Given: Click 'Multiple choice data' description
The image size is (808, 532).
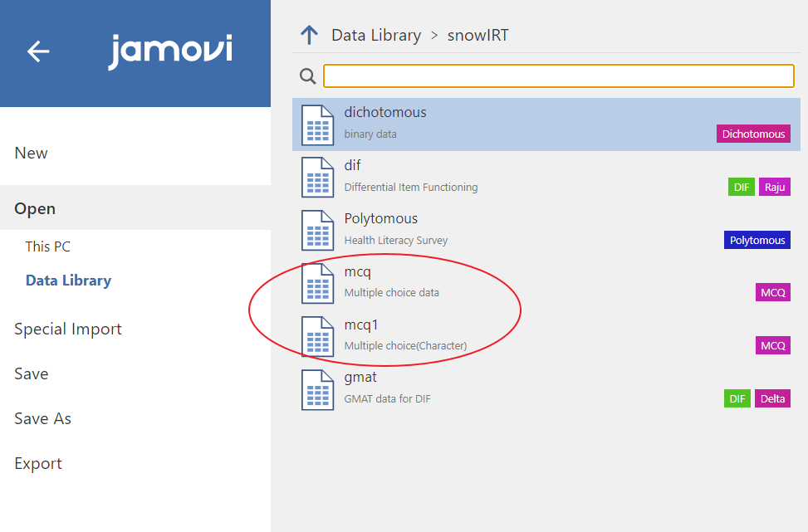Looking at the screenshot, I should [392, 292].
